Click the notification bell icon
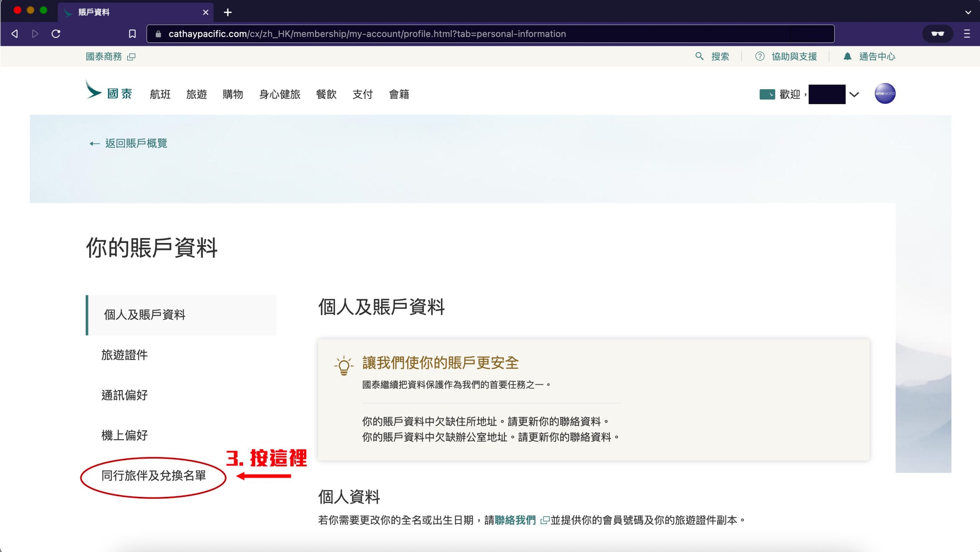Screen dimensions: 980x552 pyautogui.click(x=847, y=56)
